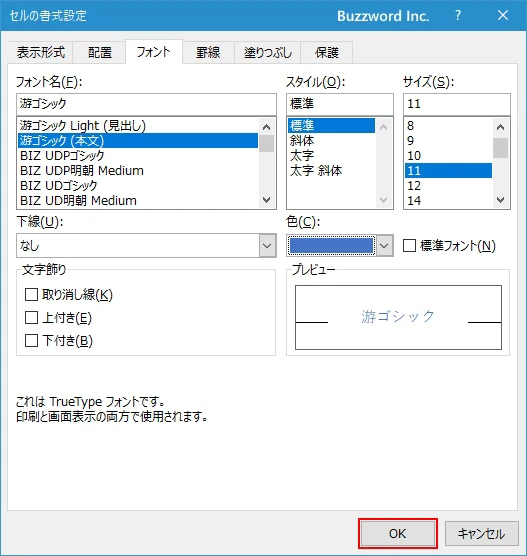Choose BIZ UDPゴシック font
527x556 pixels.
138,155
